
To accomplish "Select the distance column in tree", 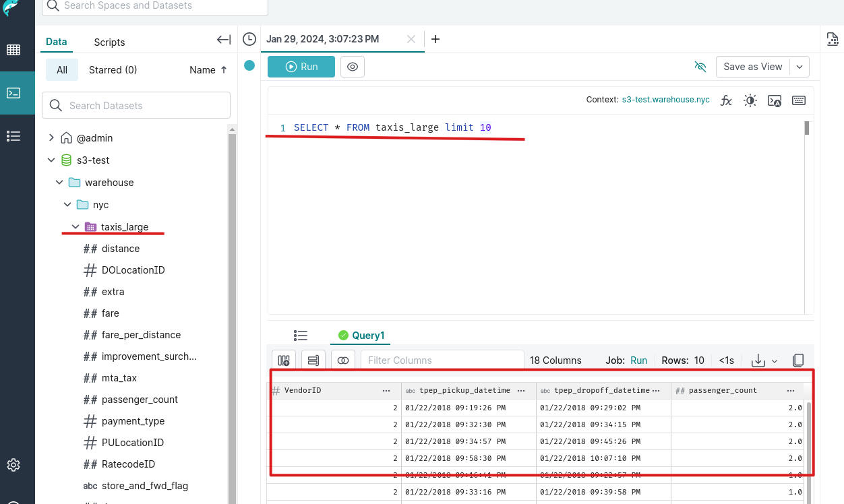I will (x=121, y=249).
